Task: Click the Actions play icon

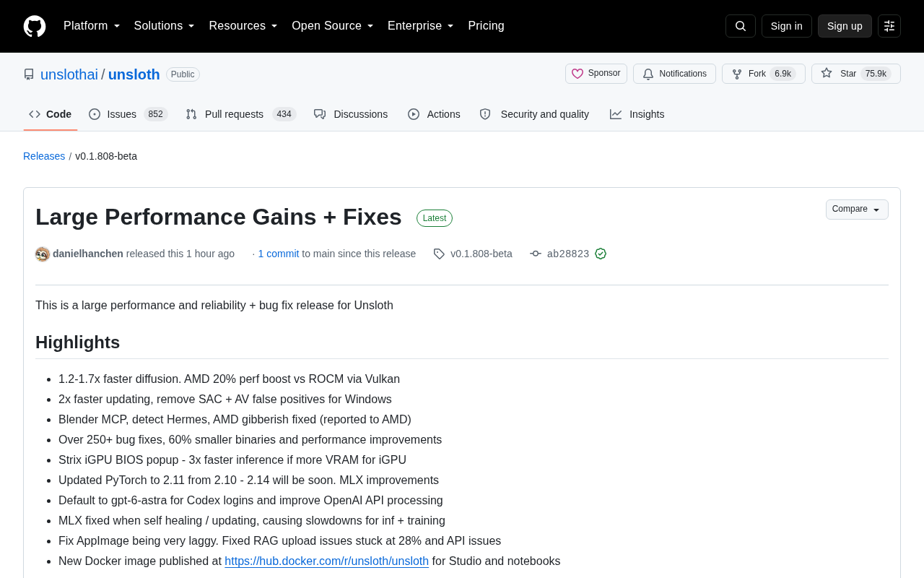Action: tap(414, 114)
